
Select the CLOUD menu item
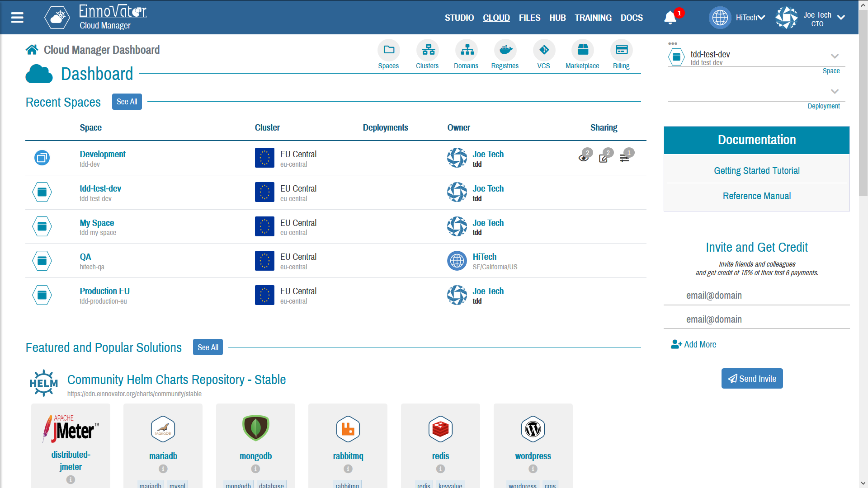point(496,17)
